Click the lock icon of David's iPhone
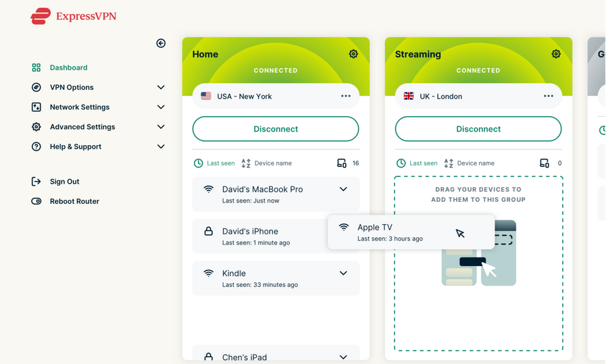Viewport: 606px width, 364px height. point(208,231)
